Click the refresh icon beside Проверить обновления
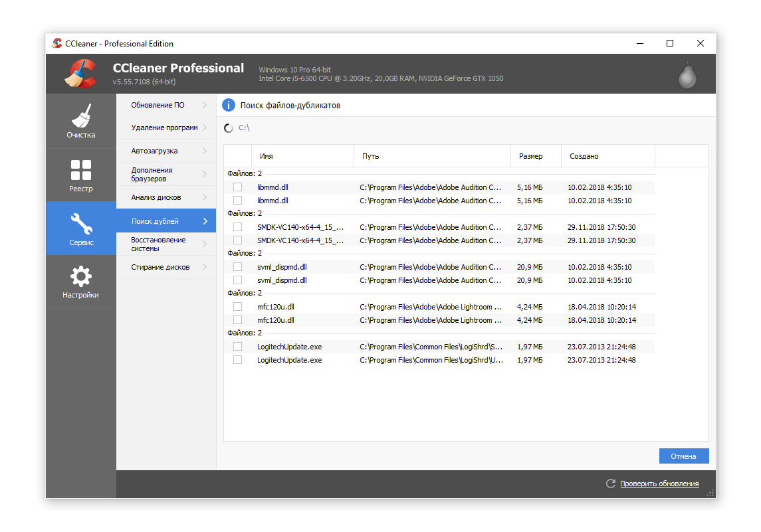The height and width of the screenshot is (532, 761). click(611, 484)
